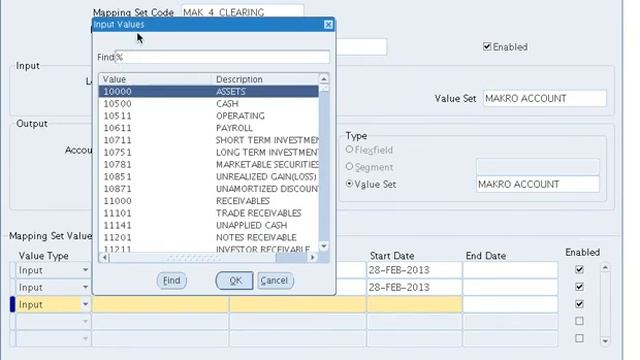The image size is (640, 360).
Task: Select 10871 UNAMORTIZED DISCOUNT row
Action: coord(208,189)
